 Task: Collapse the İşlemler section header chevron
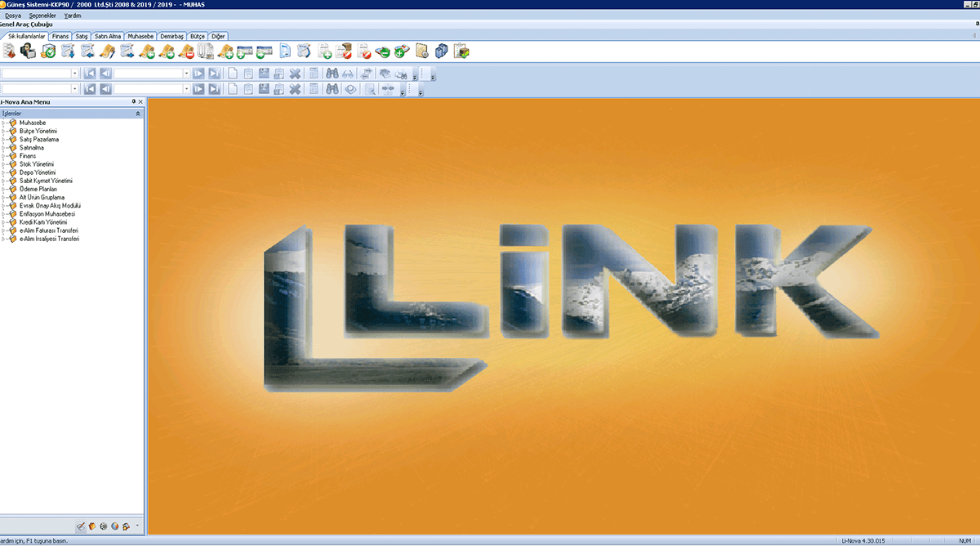[138, 114]
